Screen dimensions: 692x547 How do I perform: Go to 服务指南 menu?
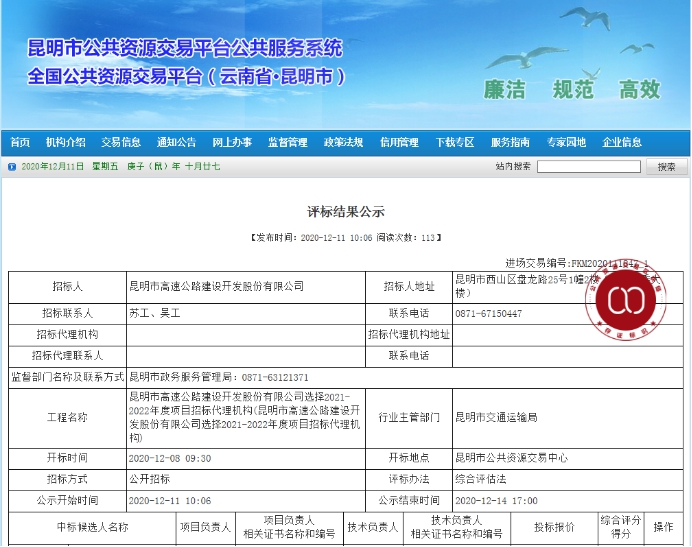pos(510,142)
